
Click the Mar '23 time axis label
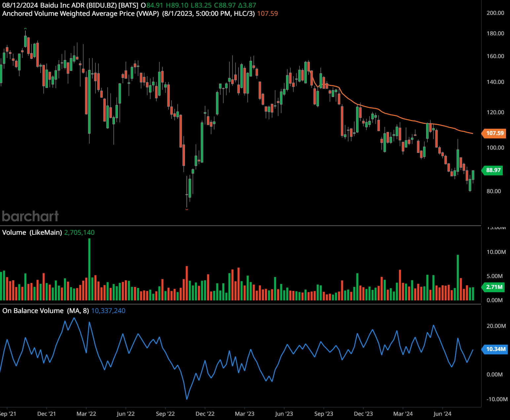point(244,414)
